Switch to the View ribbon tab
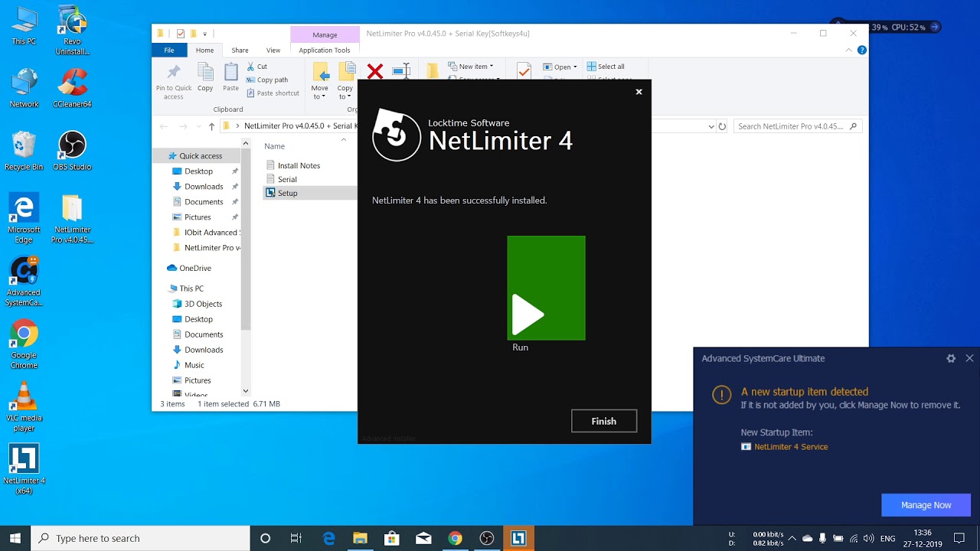980x551 pixels. coord(273,51)
